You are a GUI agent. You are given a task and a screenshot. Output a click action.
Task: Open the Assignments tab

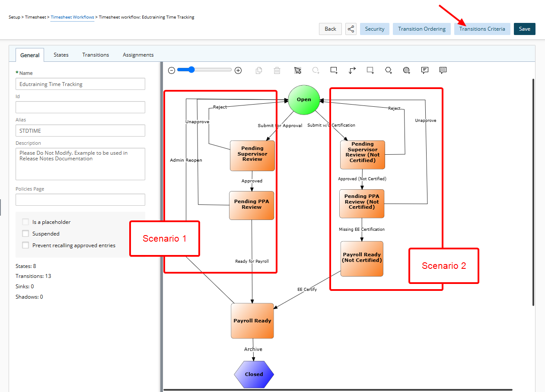(x=138, y=55)
